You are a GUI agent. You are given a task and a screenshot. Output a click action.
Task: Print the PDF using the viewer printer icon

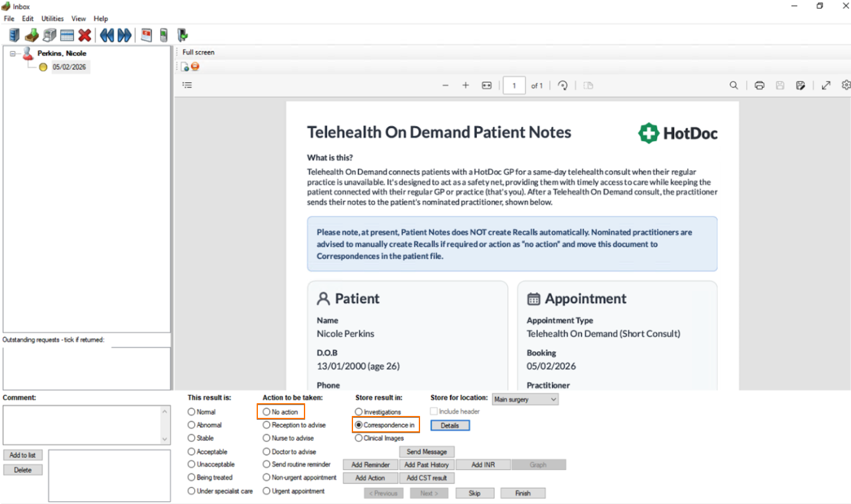coord(759,85)
